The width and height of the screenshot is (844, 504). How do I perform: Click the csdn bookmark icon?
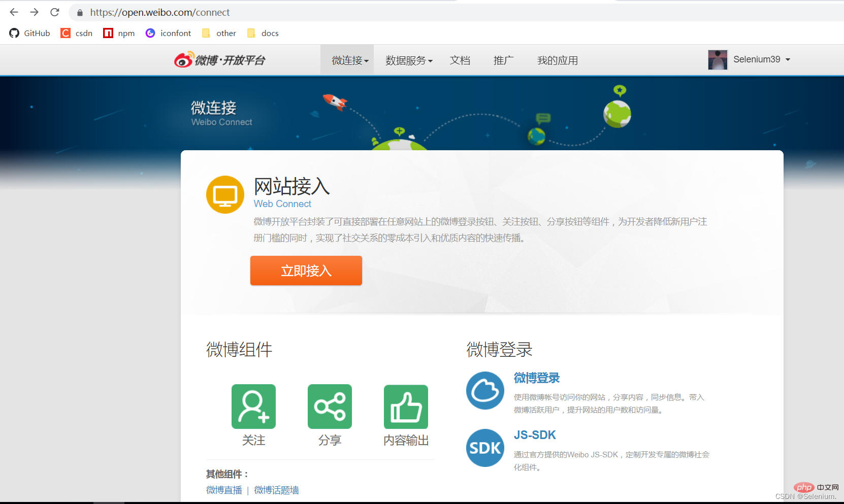(65, 33)
